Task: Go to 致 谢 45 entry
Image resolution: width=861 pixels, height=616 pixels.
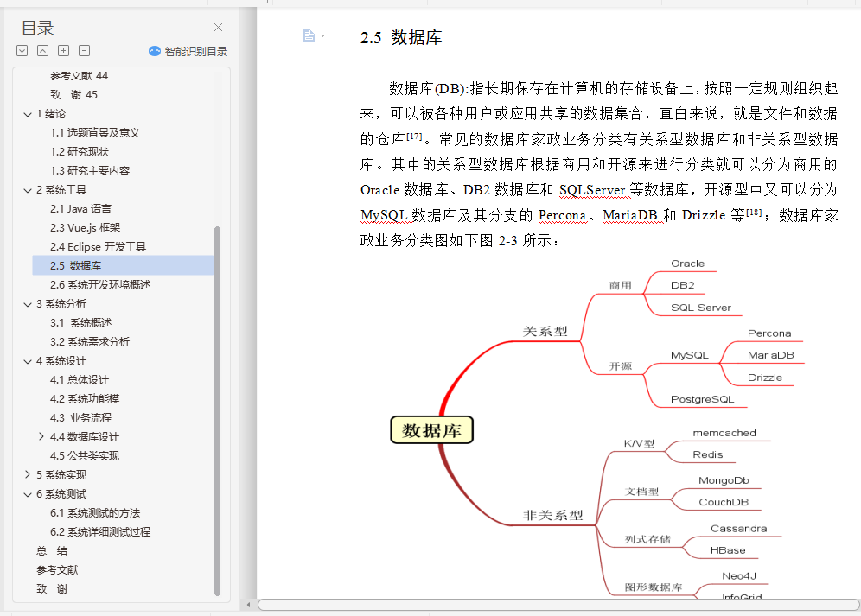Action: click(73, 95)
